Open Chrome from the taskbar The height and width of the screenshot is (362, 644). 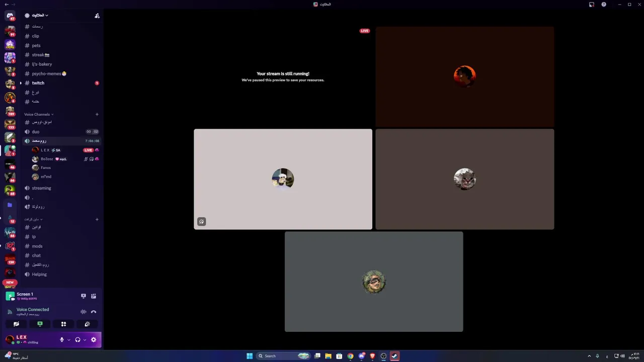(x=350, y=356)
